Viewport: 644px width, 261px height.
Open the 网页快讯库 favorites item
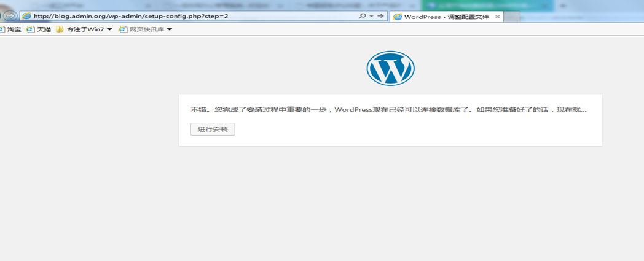point(146,29)
